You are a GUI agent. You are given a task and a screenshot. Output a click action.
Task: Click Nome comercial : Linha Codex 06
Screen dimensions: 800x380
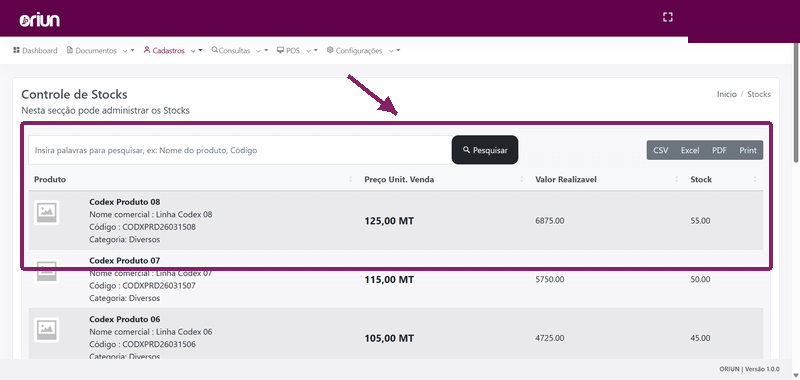151,332
